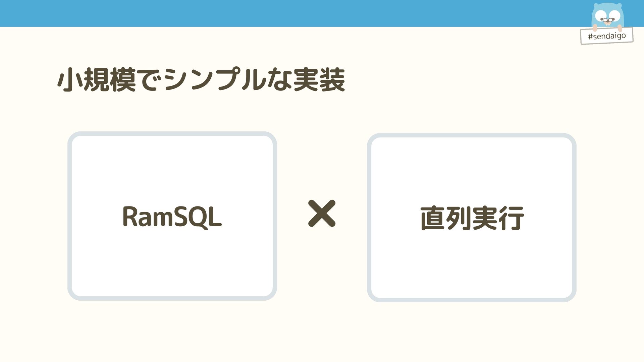This screenshot has height=362, width=644.
Task: Click the cross symbol between the cards
Action: coord(322,214)
